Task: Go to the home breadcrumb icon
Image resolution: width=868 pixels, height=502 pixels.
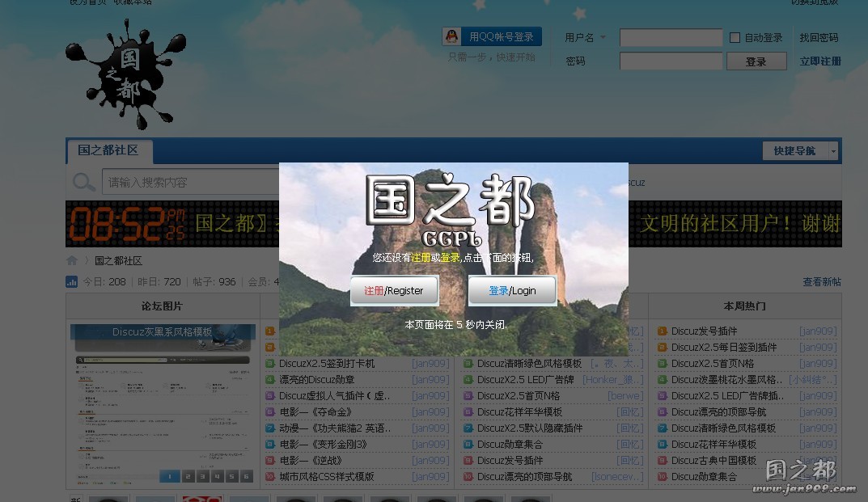Action: [71, 260]
